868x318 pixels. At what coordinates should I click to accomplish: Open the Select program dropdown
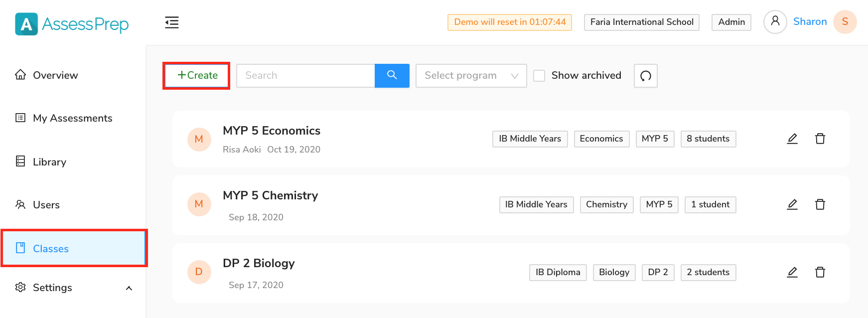coord(471,76)
